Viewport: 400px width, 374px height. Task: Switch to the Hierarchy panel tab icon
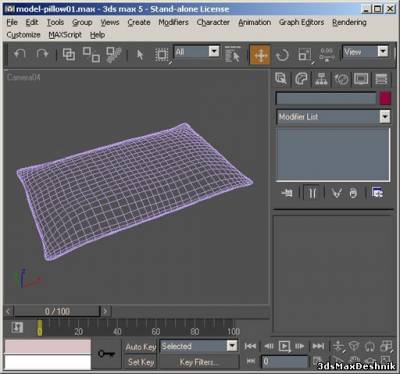(x=321, y=79)
